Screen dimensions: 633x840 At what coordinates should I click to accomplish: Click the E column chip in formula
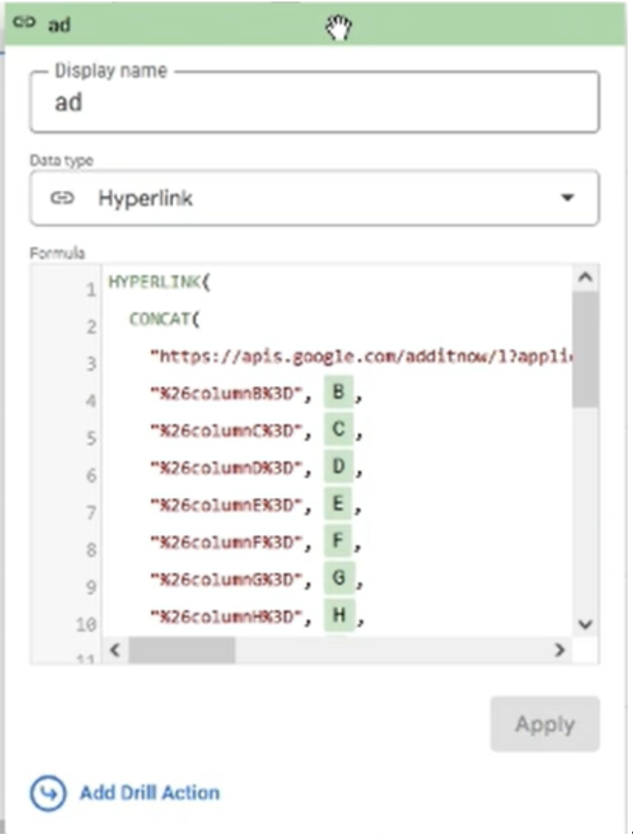point(339,505)
